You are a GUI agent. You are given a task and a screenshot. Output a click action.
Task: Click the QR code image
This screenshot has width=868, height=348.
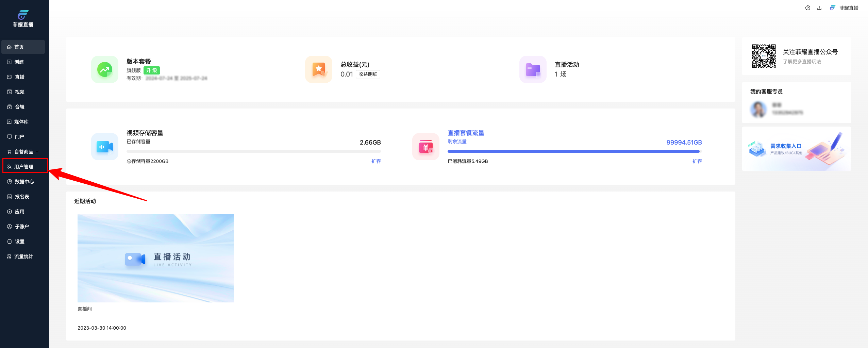764,56
